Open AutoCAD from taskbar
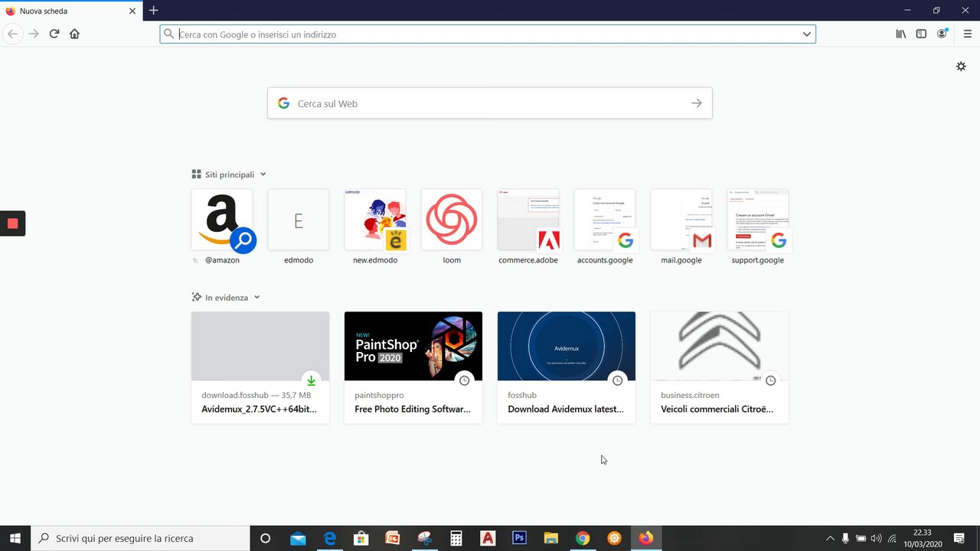 (488, 538)
